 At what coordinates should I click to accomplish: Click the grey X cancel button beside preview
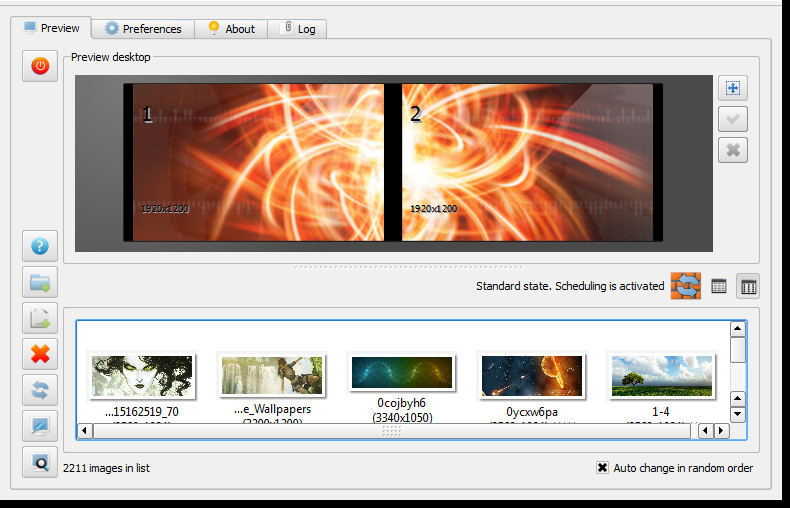[x=733, y=150]
